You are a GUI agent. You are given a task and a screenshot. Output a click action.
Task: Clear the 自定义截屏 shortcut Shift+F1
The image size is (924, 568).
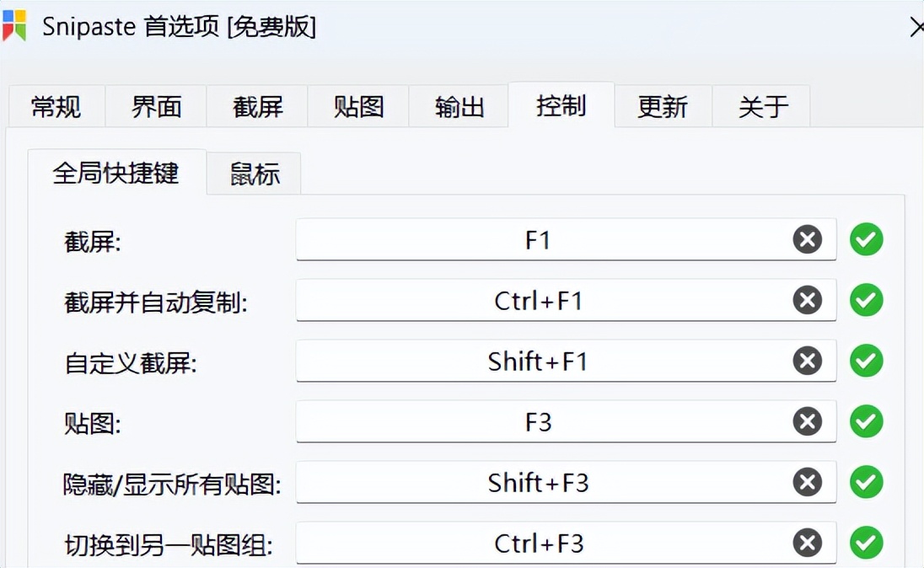click(808, 361)
